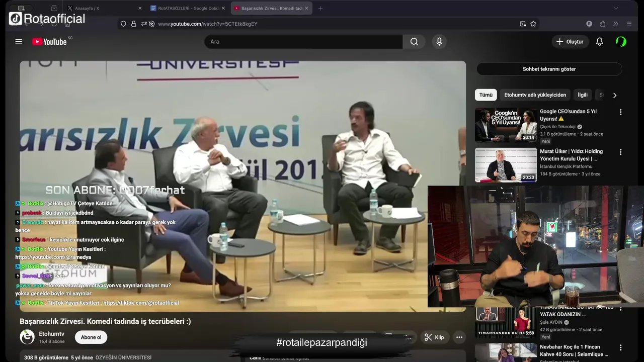Open the more actions ellipsis under video
The image size is (644, 362).
point(459,337)
